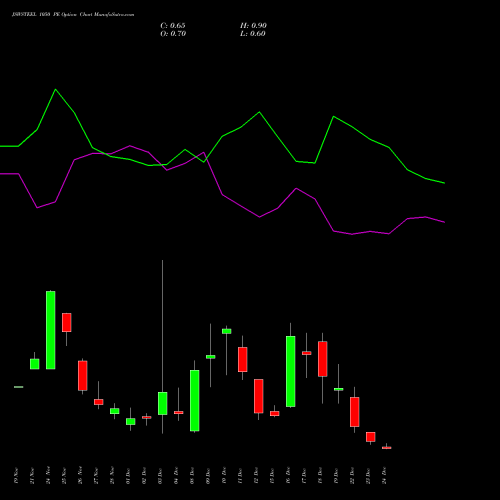
Task: Click the tall green candle above 24 Nov
Action: tap(51, 330)
